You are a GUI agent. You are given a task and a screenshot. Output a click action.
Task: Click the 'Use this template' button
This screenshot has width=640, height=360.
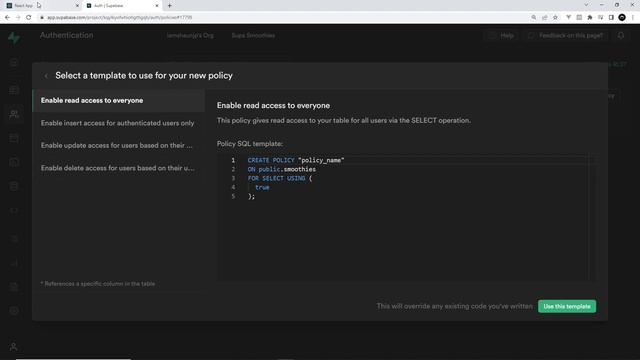567,306
